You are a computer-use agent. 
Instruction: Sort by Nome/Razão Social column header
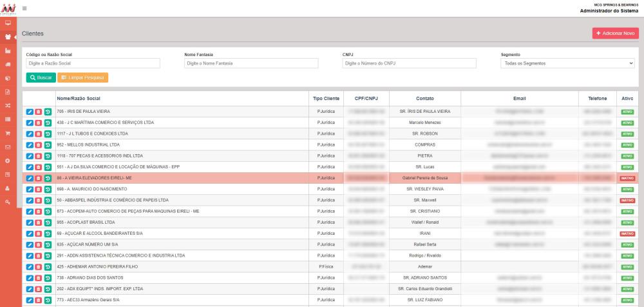pos(79,98)
